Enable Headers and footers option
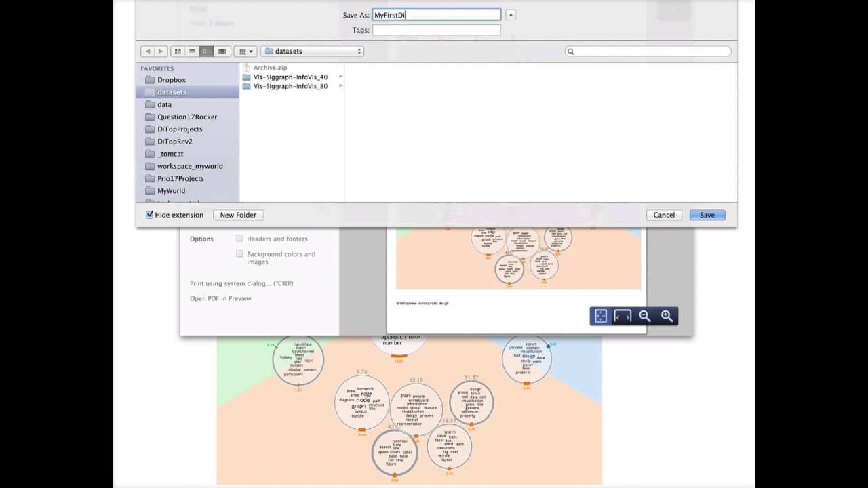868x488 pixels. pos(239,239)
